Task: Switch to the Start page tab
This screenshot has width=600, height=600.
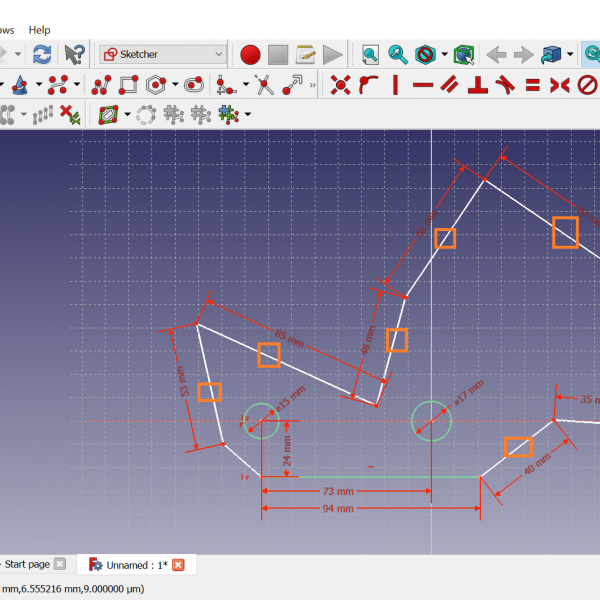Action: click(x=27, y=565)
